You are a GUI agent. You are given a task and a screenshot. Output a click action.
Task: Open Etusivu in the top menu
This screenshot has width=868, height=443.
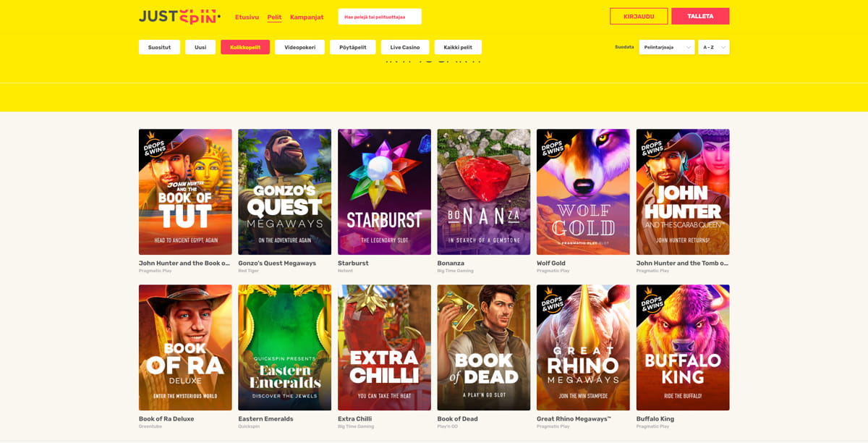point(247,17)
